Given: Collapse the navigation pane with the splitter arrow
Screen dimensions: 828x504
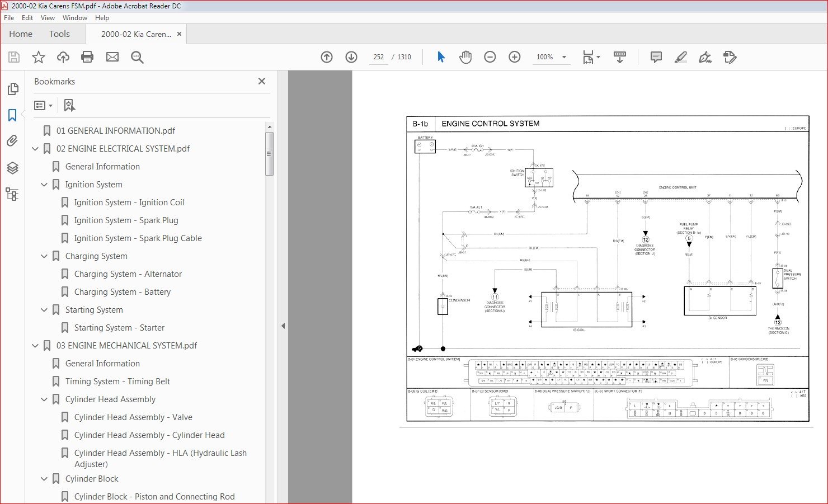Looking at the screenshot, I should [x=283, y=326].
